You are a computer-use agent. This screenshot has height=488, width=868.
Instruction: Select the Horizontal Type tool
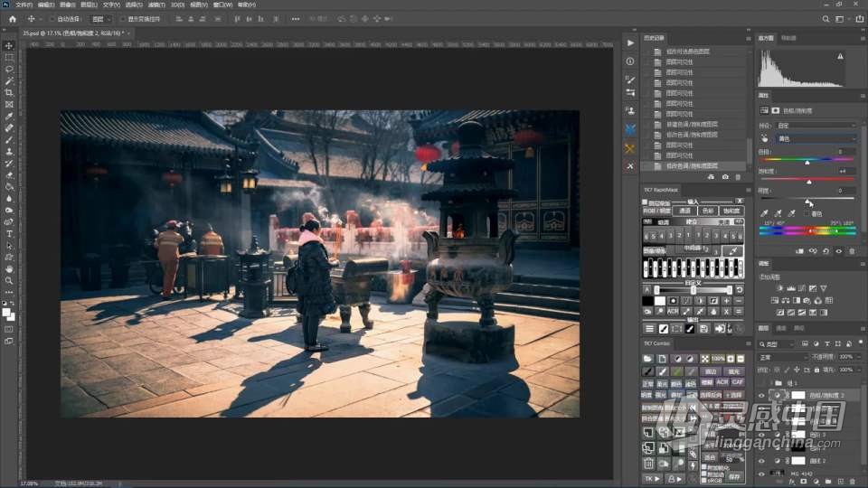[9, 233]
